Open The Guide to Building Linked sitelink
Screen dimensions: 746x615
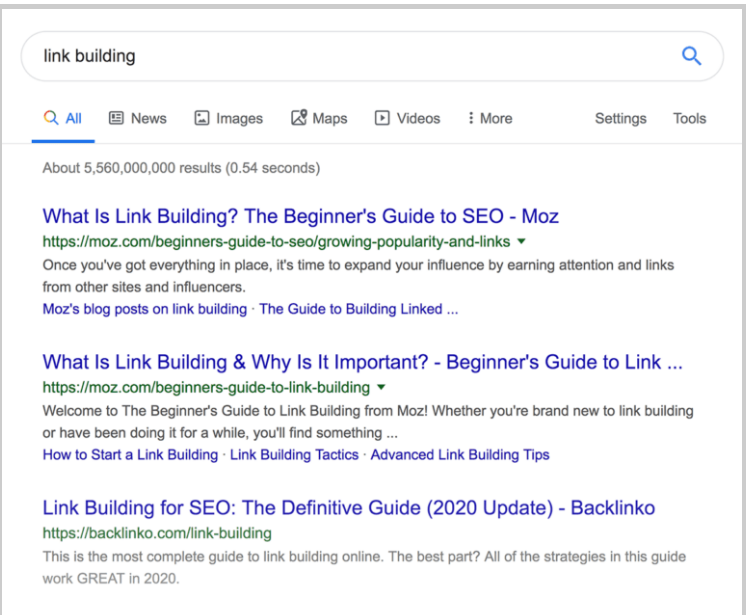click(x=358, y=309)
